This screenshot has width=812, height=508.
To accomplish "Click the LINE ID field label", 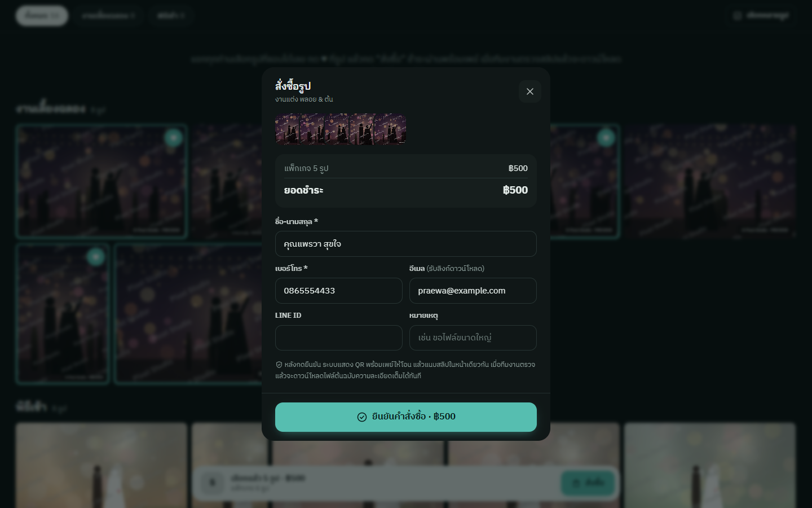I will [288, 316].
